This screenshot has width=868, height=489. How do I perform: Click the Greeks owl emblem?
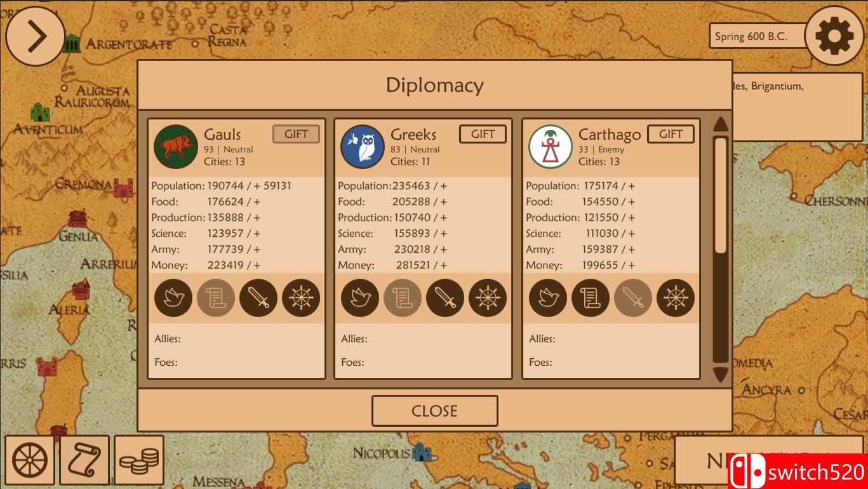[363, 147]
